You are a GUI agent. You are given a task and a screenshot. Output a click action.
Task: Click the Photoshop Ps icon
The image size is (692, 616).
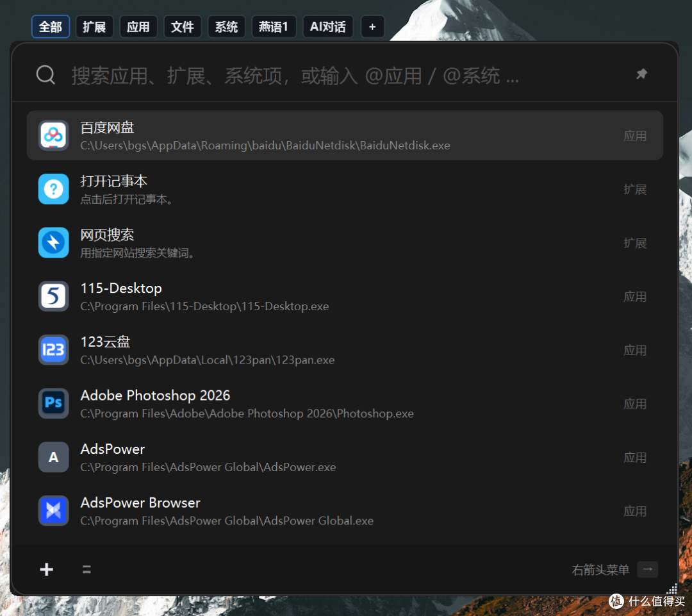[x=53, y=403]
